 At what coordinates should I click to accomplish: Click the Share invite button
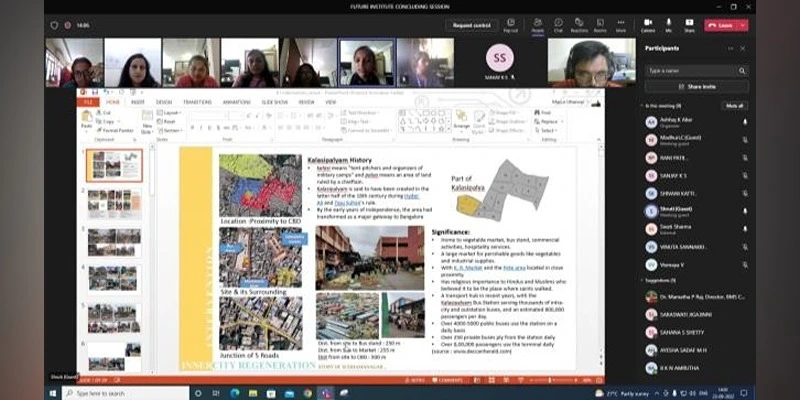697,87
